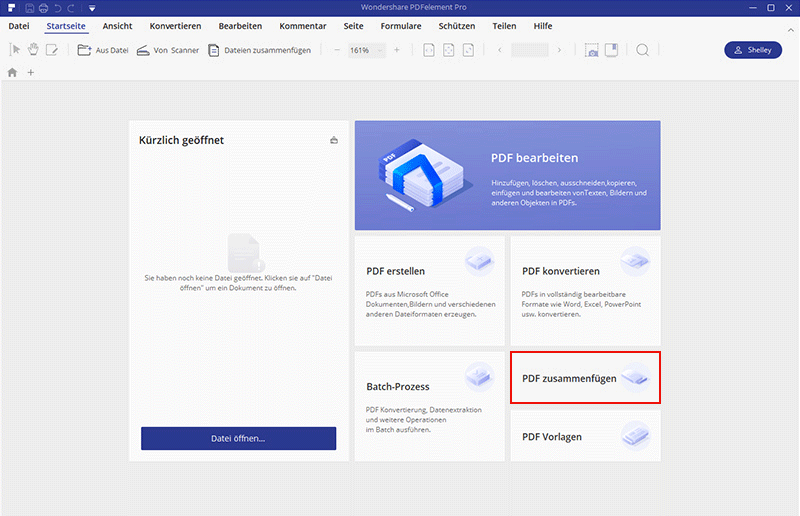This screenshot has width=800, height=516.
Task: Click the search magnifier icon
Action: (642, 50)
